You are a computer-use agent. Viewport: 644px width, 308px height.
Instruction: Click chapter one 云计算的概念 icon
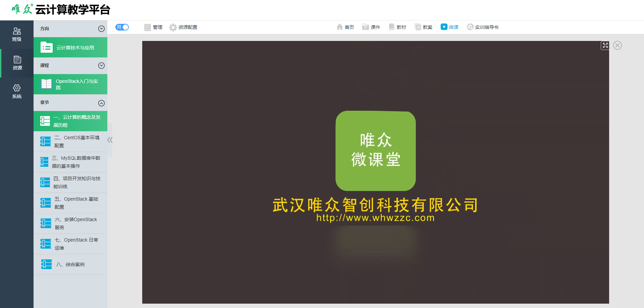45,121
